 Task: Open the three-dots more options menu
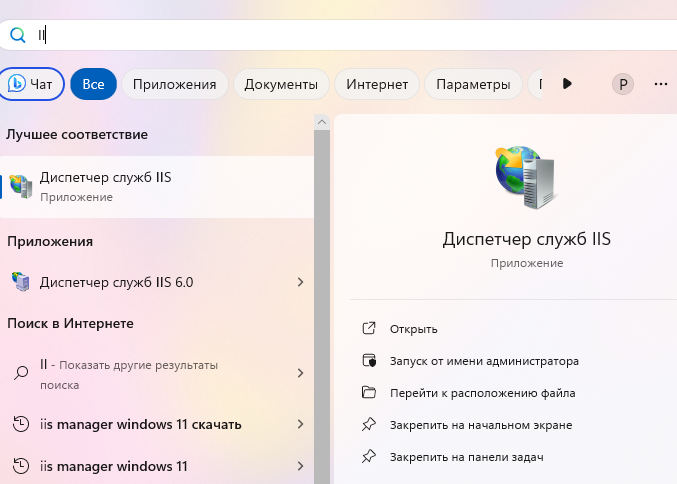[x=661, y=84]
